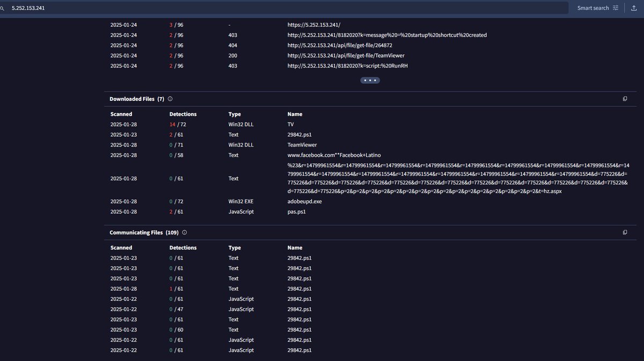Click the Downloaded Files section heading
The width and height of the screenshot is (644, 361).
[137, 99]
